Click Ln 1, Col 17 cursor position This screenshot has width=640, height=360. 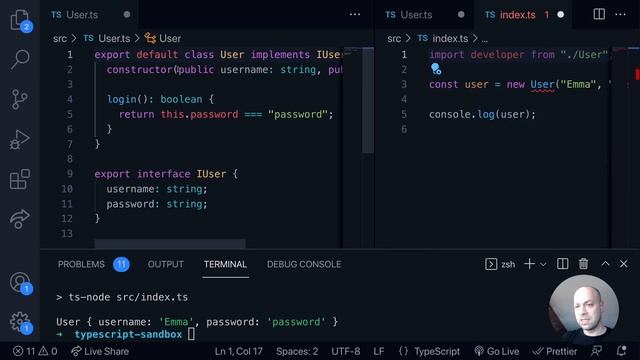click(238, 351)
